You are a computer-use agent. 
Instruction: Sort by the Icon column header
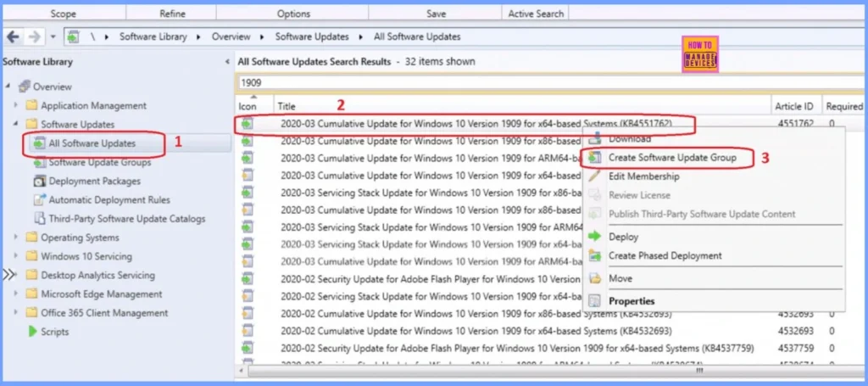click(248, 106)
